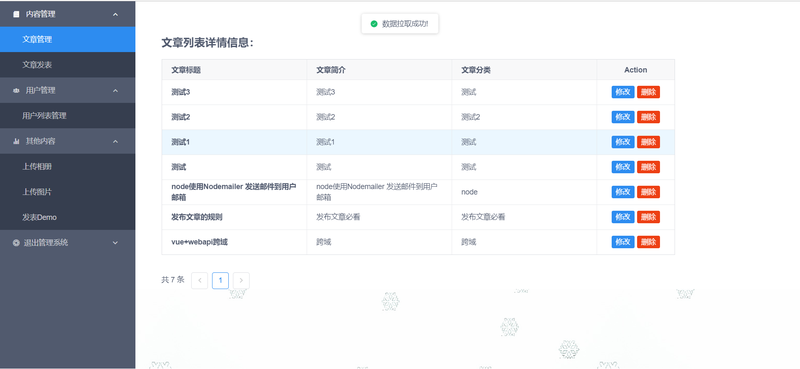Open 文章管理 in the sidebar
Screen dimensions: 800x369
click(x=67, y=39)
